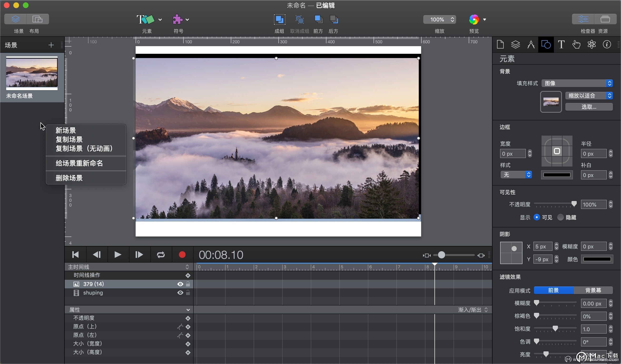
Task: Add keyframe for 不透明度 property
Action: click(x=188, y=318)
